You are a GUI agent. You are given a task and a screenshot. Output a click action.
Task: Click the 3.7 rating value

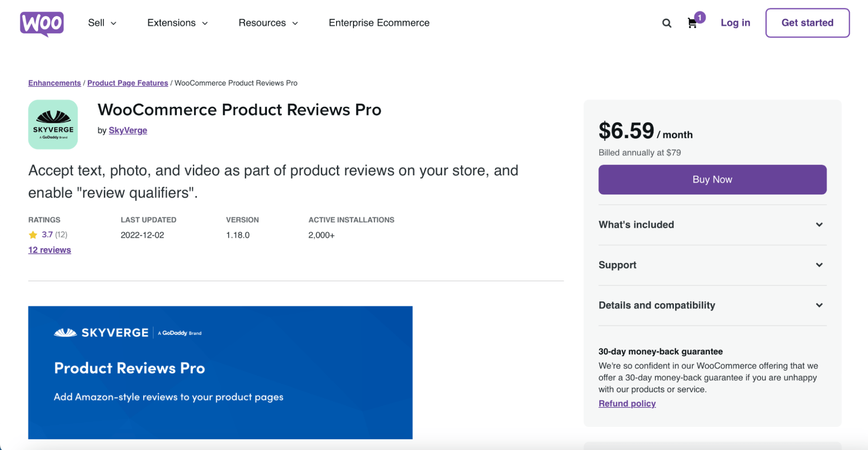point(47,235)
